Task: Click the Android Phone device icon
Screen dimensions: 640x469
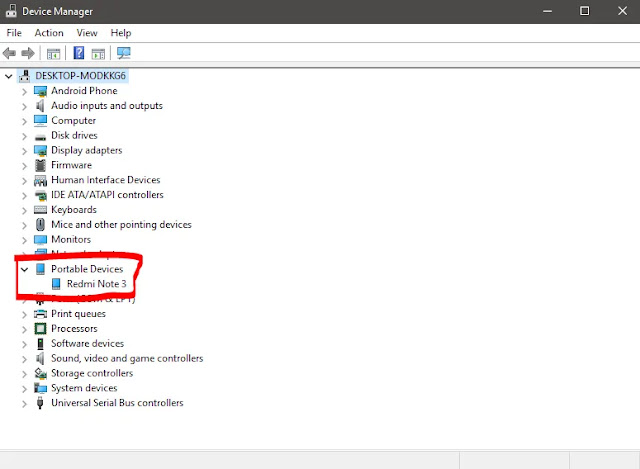Action: 40,91
